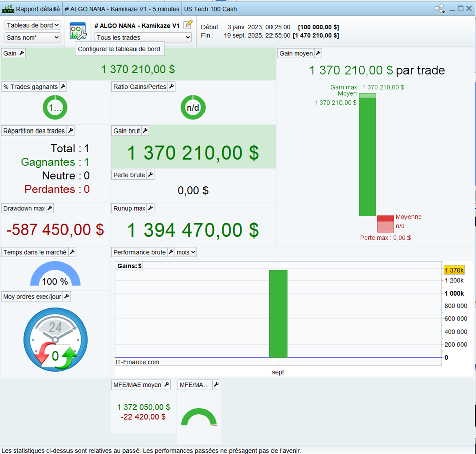The image size is (476, 454).
Task: Click the Moy ordres exec/jour clock graphic
Action: [x=55, y=339]
